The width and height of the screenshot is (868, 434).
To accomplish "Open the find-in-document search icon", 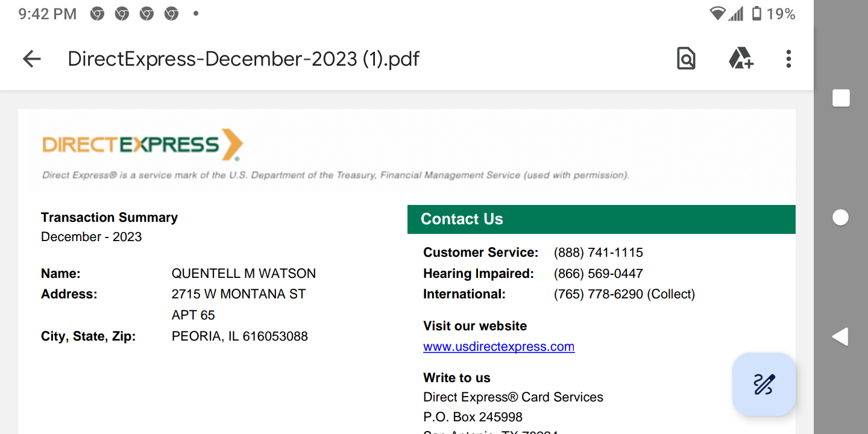I will [686, 58].
